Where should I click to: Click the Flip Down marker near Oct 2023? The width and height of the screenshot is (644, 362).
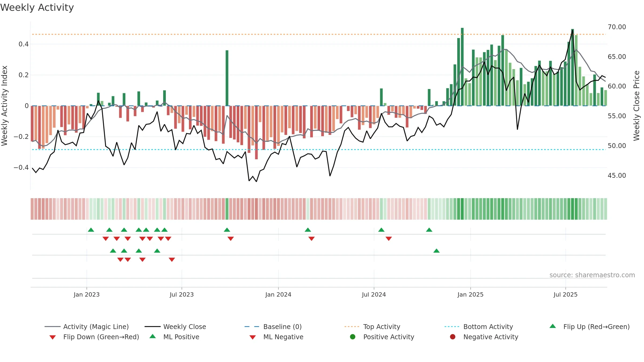coord(231,239)
